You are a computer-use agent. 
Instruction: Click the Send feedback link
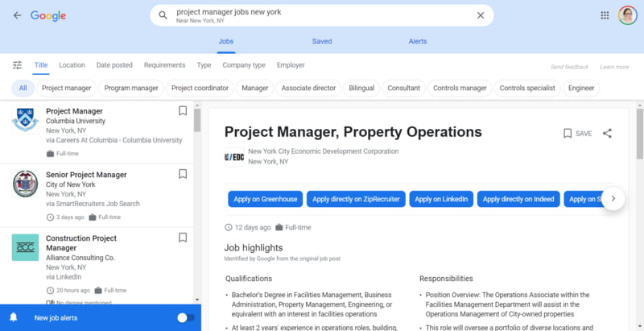click(569, 67)
